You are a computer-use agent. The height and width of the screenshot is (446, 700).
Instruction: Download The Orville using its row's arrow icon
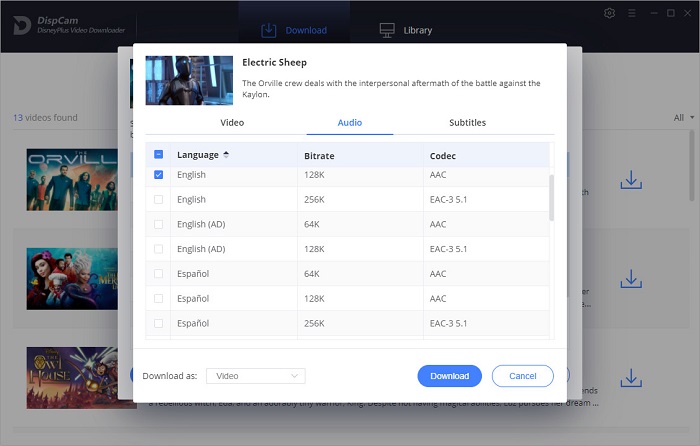pyautogui.click(x=631, y=179)
